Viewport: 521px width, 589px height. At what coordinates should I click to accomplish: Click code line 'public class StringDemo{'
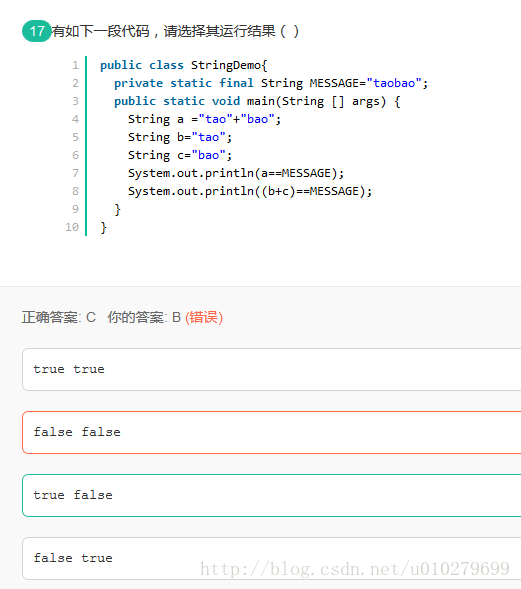pos(184,65)
